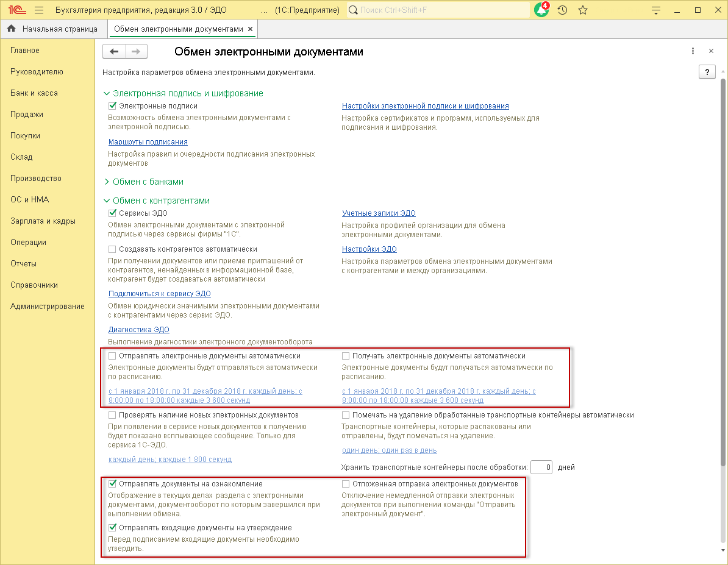Click Подключиться к сервису ЭДО link

[x=160, y=293]
